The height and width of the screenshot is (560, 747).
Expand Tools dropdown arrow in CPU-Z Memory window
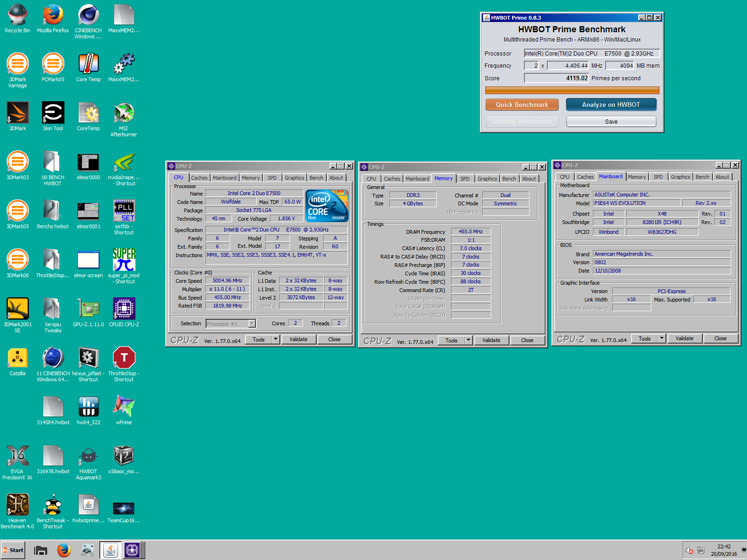pos(468,340)
